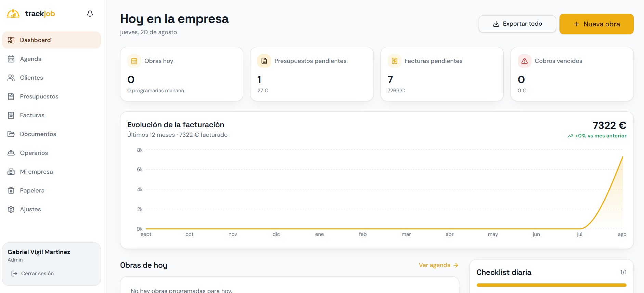Image resolution: width=644 pixels, height=293 pixels.
Task: Click the trackjob logo icon
Action: [13, 14]
